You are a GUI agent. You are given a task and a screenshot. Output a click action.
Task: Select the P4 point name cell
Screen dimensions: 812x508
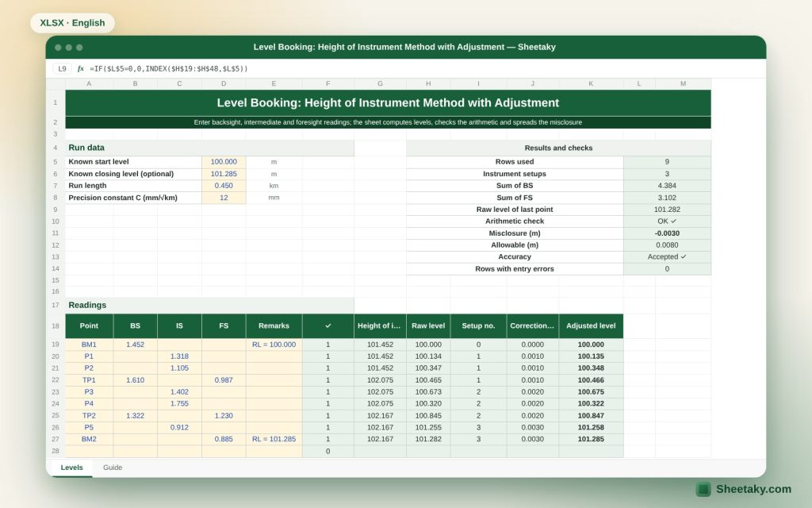(89, 404)
